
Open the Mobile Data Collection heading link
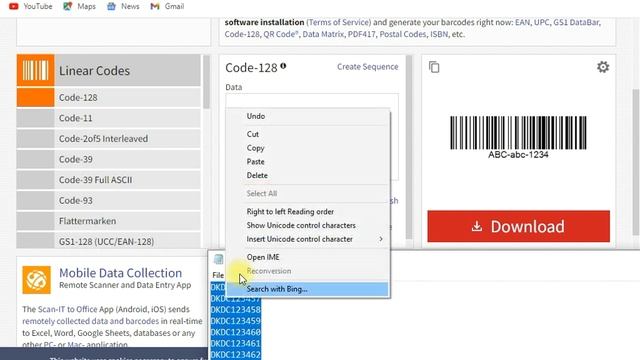[120, 273]
